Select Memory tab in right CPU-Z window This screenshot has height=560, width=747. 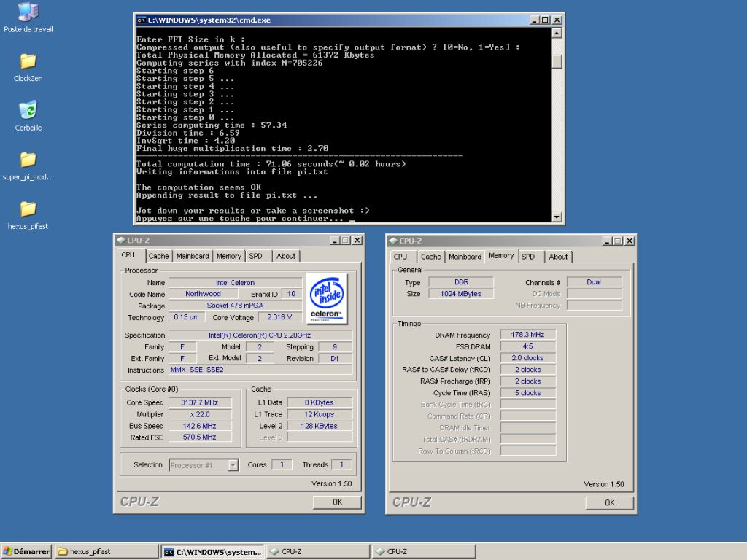501,256
